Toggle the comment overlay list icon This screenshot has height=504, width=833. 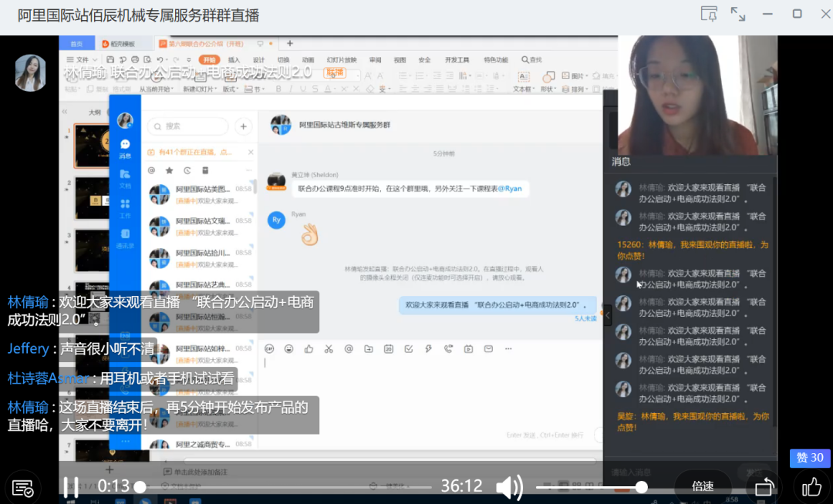[23, 488]
